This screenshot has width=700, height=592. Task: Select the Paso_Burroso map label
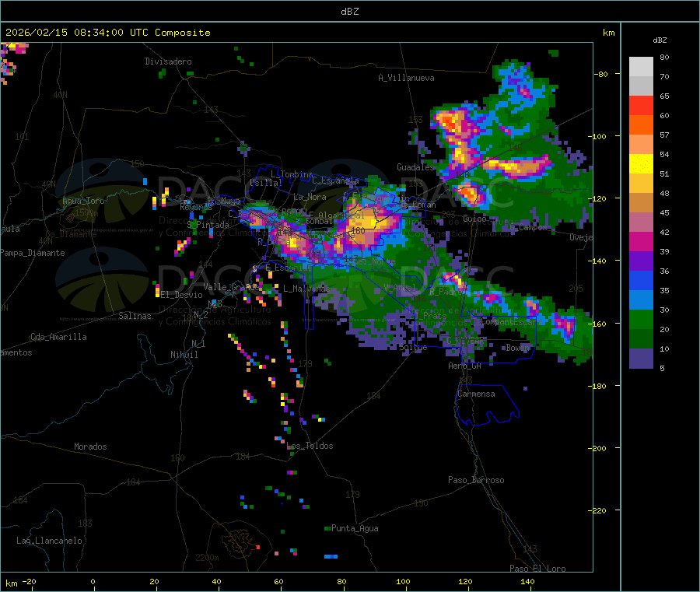click(476, 480)
